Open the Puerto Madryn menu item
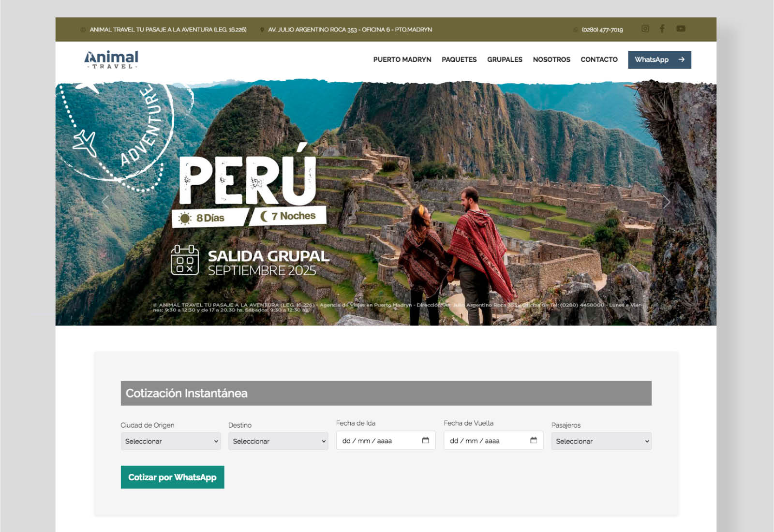Screen dimensions: 774x532 pos(402,59)
